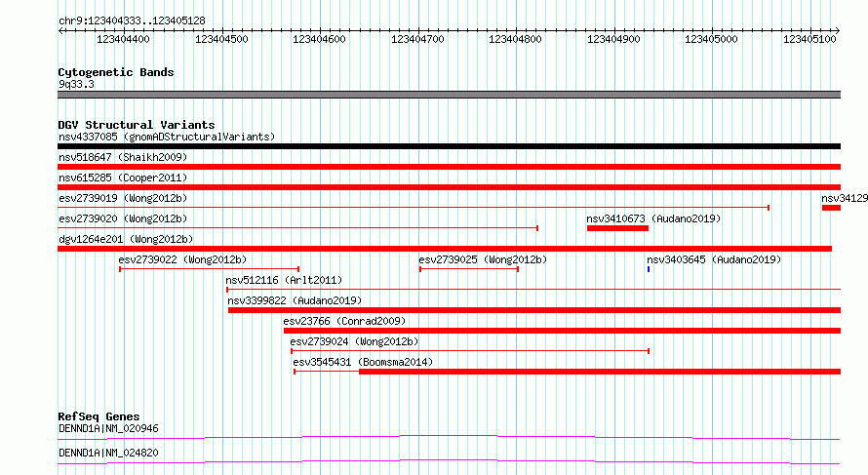Click the Cytogenetic Bands track title
This screenshot has width=868, height=475.
(x=116, y=72)
